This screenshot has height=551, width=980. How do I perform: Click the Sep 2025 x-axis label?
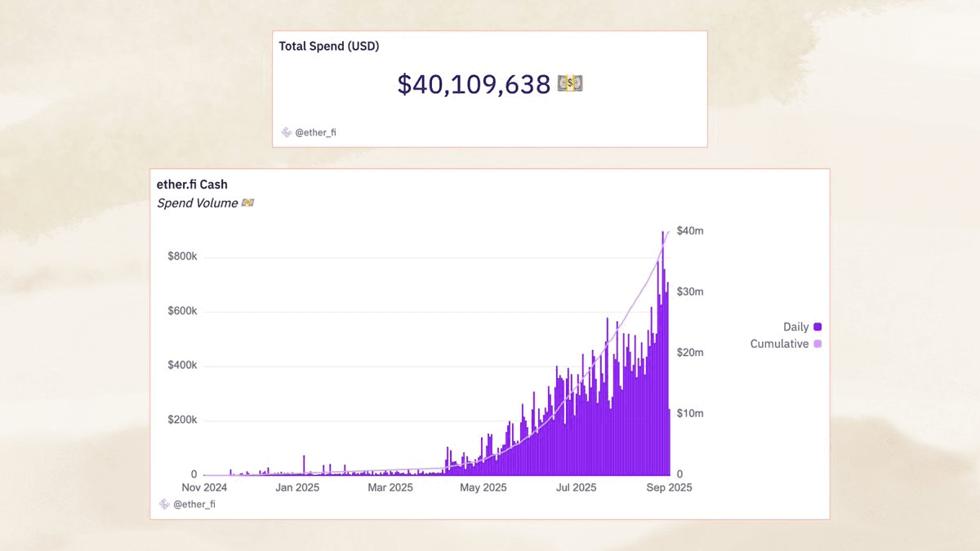coord(670,487)
